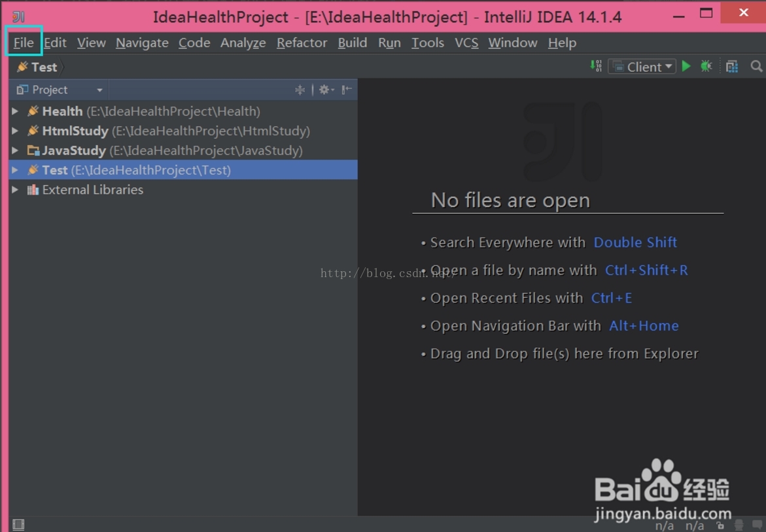Screen dimensions: 766x532
Task: Click the JavaStudy folder icon
Action: click(33, 150)
